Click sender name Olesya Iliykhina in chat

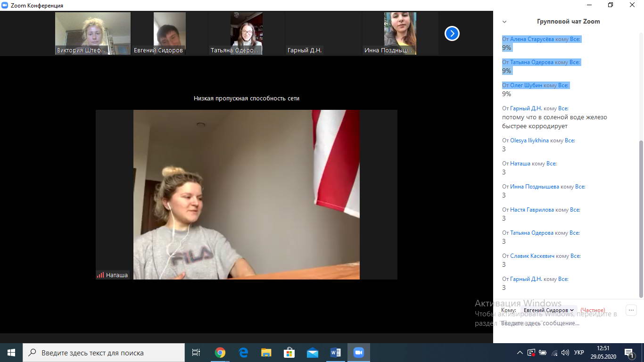(529, 140)
